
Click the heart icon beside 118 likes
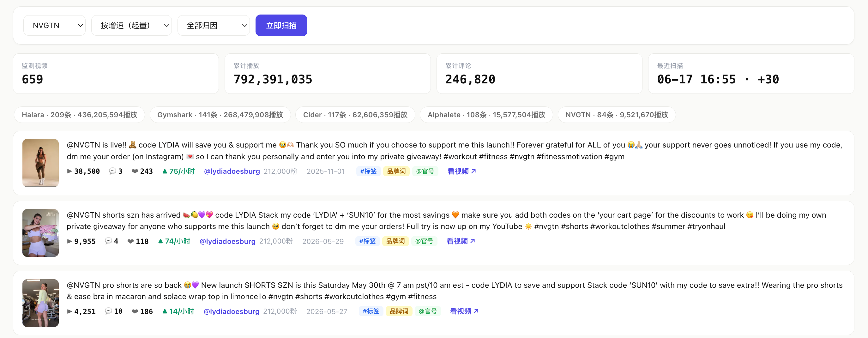click(130, 241)
